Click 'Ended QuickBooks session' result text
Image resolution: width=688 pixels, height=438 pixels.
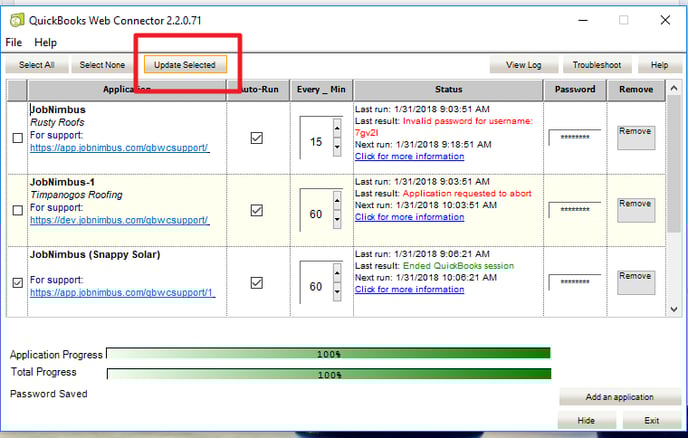point(458,266)
